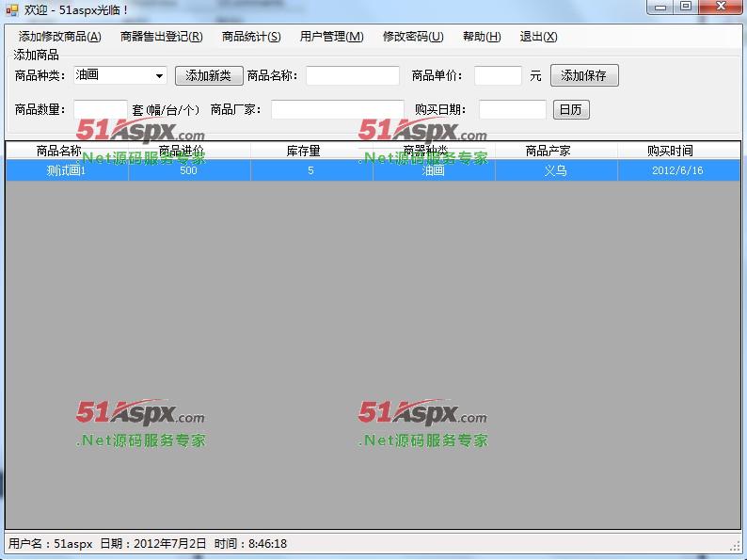This screenshot has width=747, height=560.
Task: Focus the 商品数量 input field
Action: [101, 109]
